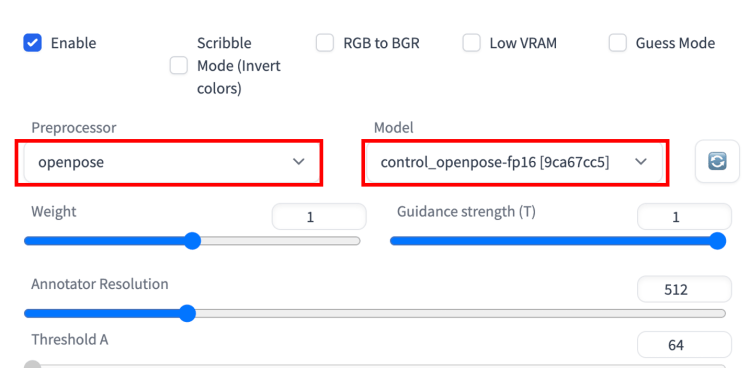Click the chevron arrow in Model box

pyautogui.click(x=640, y=162)
